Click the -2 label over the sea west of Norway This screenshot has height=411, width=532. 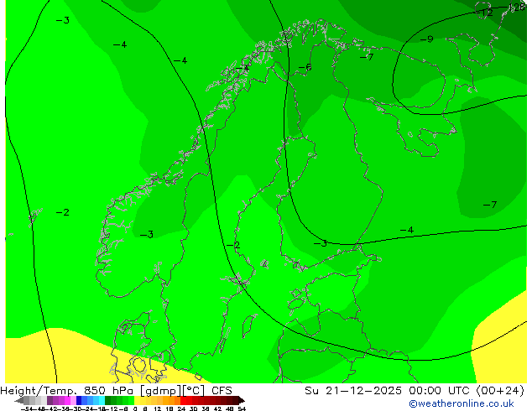63,212
